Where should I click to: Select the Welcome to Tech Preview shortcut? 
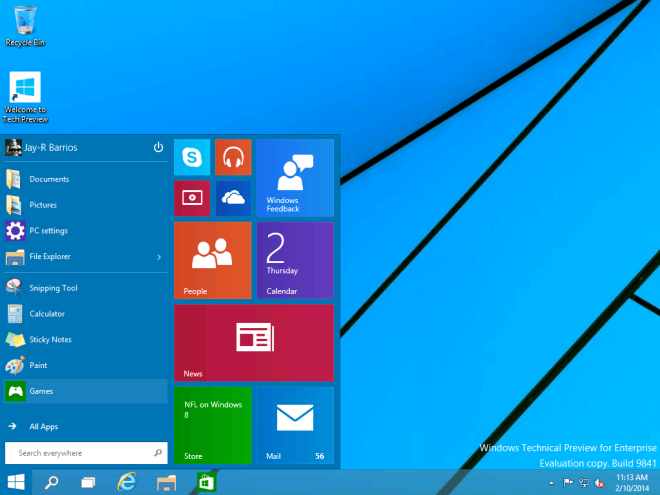point(25,98)
